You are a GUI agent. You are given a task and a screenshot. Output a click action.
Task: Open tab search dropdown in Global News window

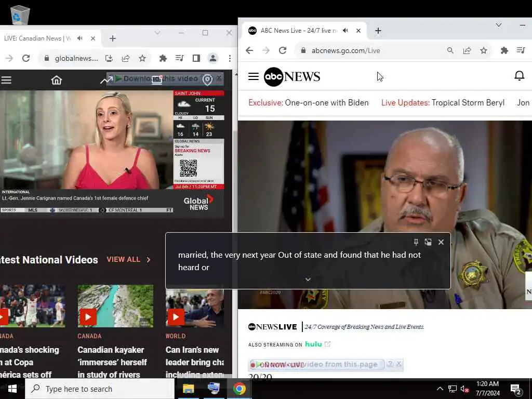click(x=157, y=33)
